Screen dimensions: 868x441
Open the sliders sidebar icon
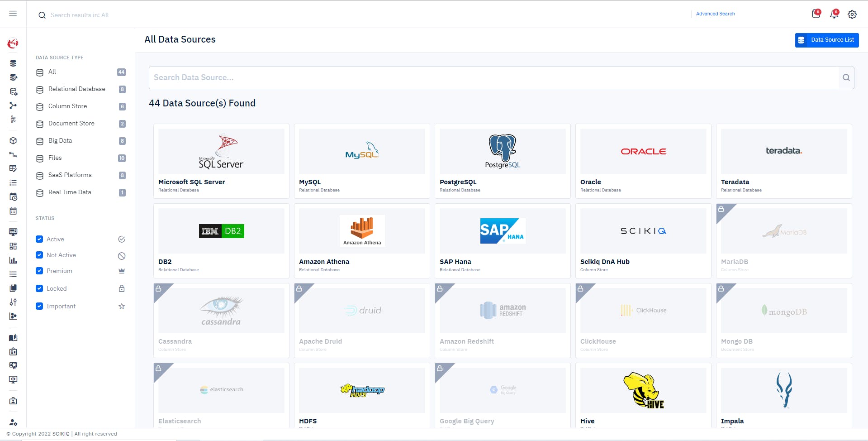point(13,302)
